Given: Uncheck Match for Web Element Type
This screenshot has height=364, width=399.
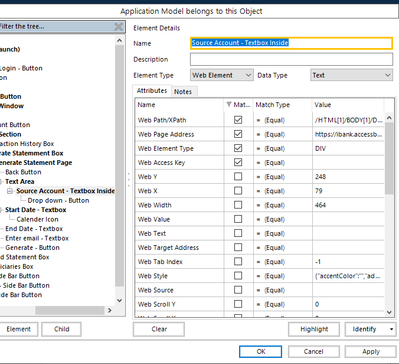Looking at the screenshot, I should pos(238,148).
